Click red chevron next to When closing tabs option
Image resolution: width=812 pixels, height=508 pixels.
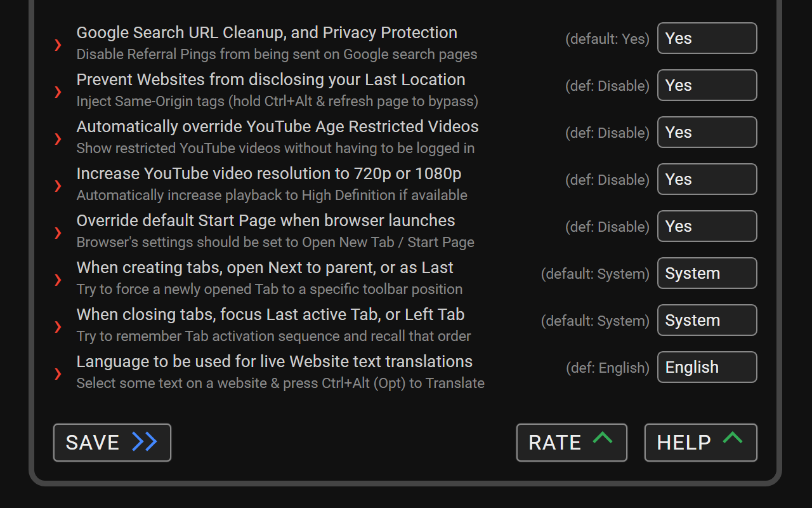point(58,326)
